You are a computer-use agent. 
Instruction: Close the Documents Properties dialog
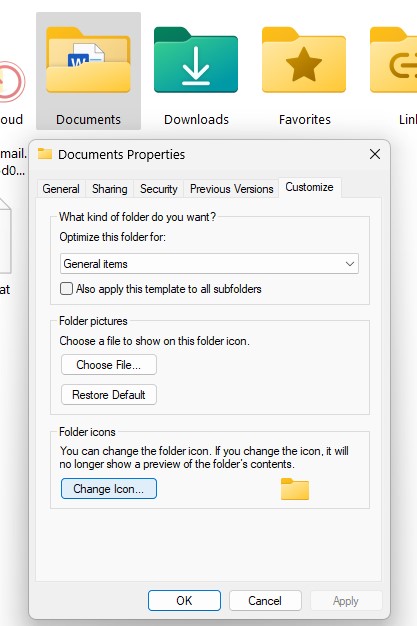375,154
